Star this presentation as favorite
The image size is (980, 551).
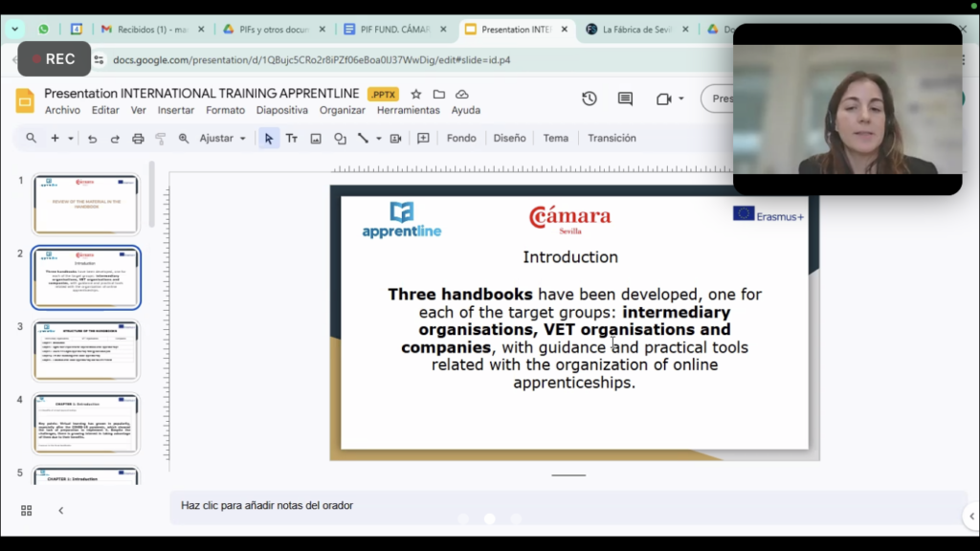click(x=416, y=94)
